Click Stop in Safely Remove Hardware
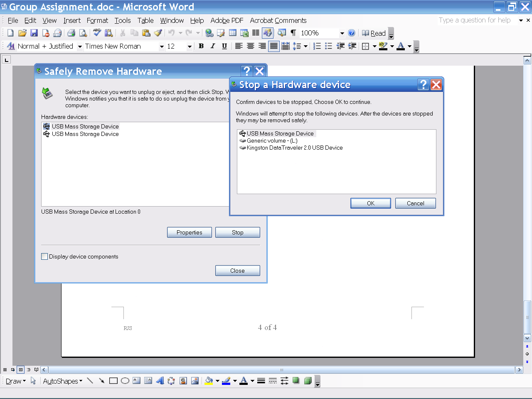This screenshot has height=399, width=532. pyautogui.click(x=238, y=232)
